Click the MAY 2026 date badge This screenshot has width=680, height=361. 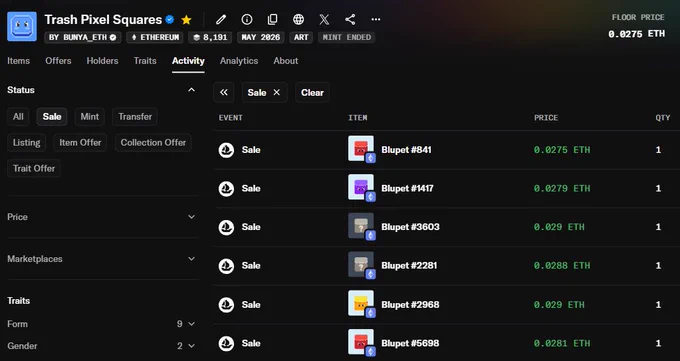click(x=261, y=37)
